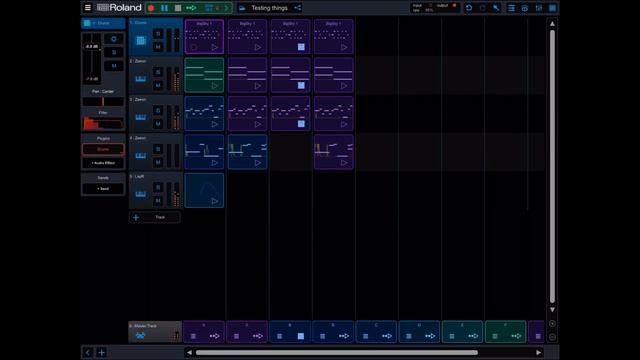The height and width of the screenshot is (360, 640).
Task: Select the Drums track header in channel strip
Action: pos(103,23)
